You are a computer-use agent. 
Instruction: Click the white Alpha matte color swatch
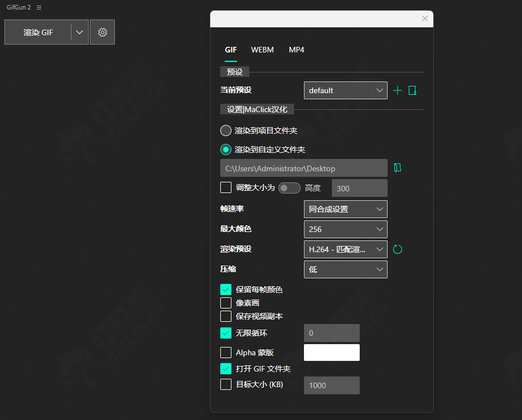(332, 353)
